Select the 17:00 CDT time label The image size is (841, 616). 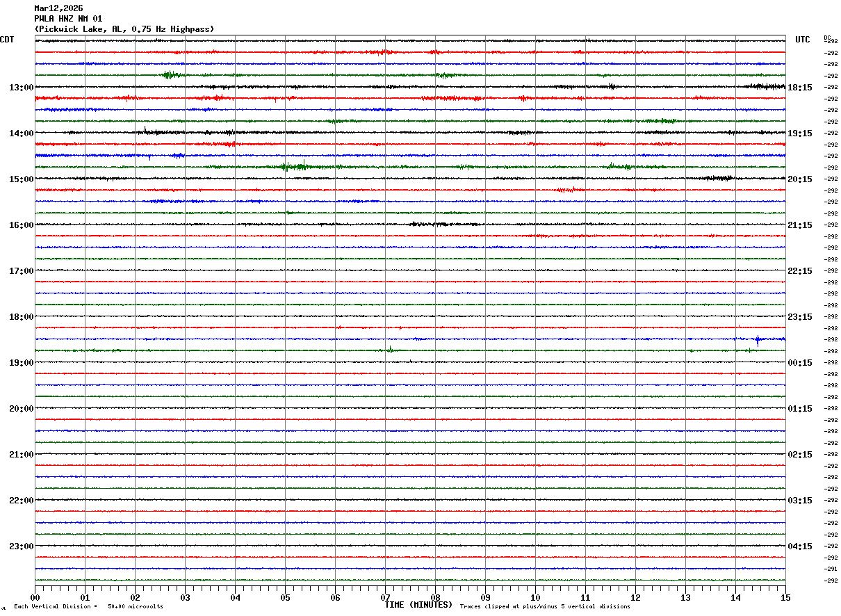coord(21,271)
